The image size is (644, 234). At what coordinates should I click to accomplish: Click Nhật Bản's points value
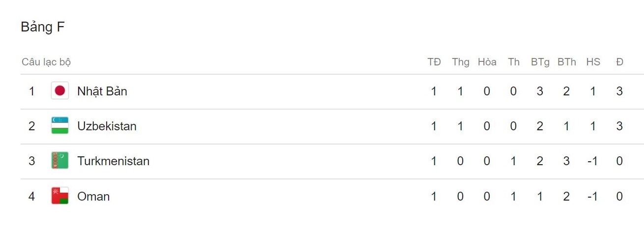619,91
